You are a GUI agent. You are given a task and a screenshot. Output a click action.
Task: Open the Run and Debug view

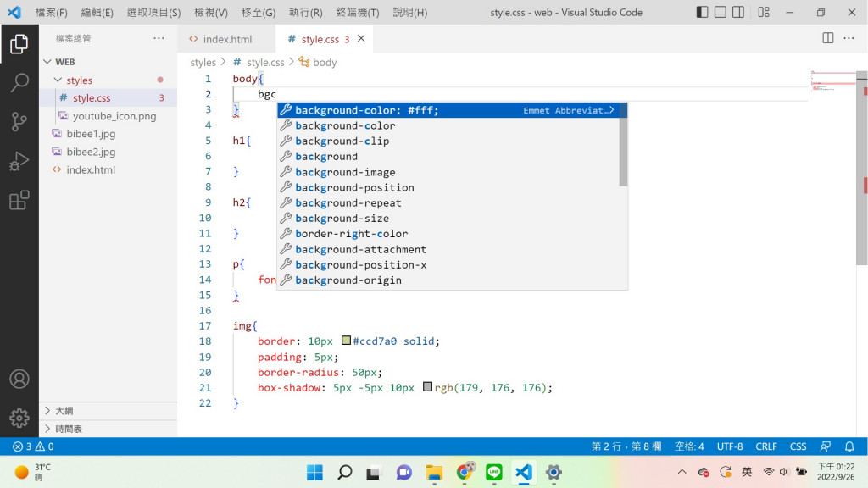coord(19,161)
